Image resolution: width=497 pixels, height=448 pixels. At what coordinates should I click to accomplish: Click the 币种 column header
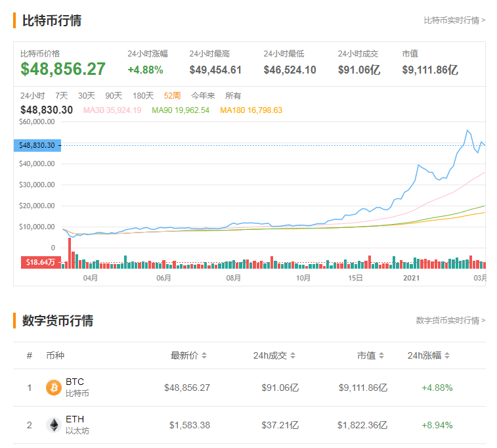point(55,355)
